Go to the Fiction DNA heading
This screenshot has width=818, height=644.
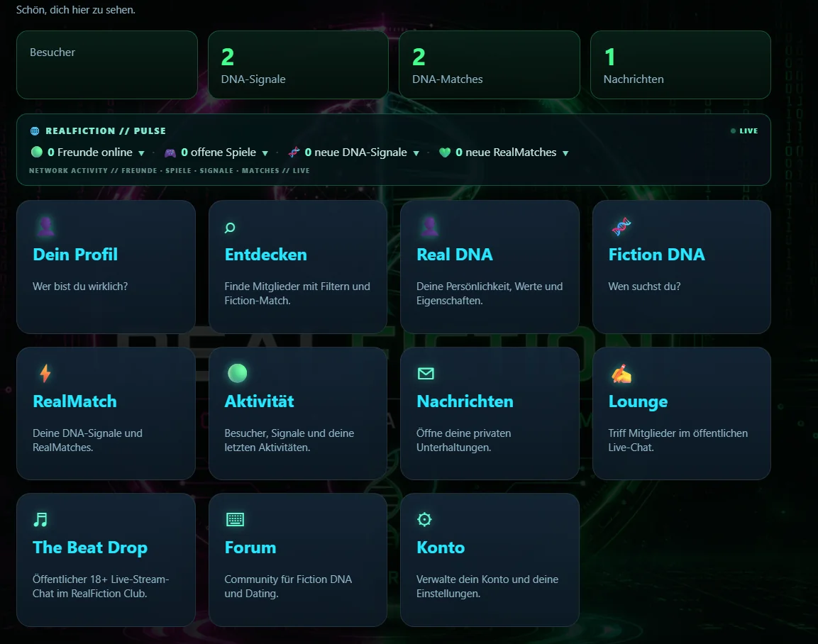[x=656, y=255]
